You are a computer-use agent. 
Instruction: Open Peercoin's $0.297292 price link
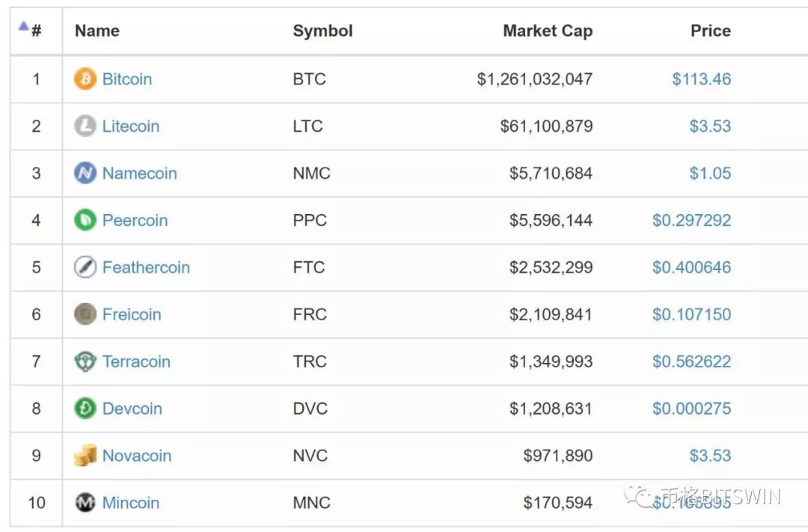pos(691,220)
